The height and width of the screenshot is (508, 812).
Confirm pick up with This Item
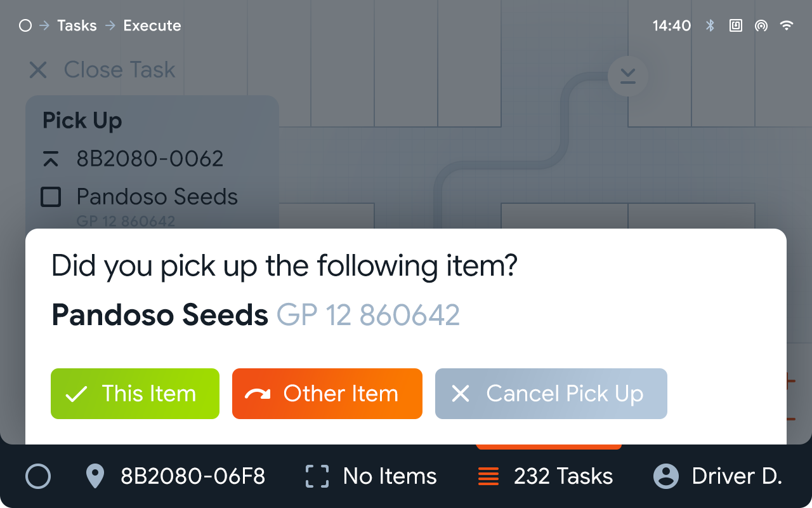[x=135, y=394]
